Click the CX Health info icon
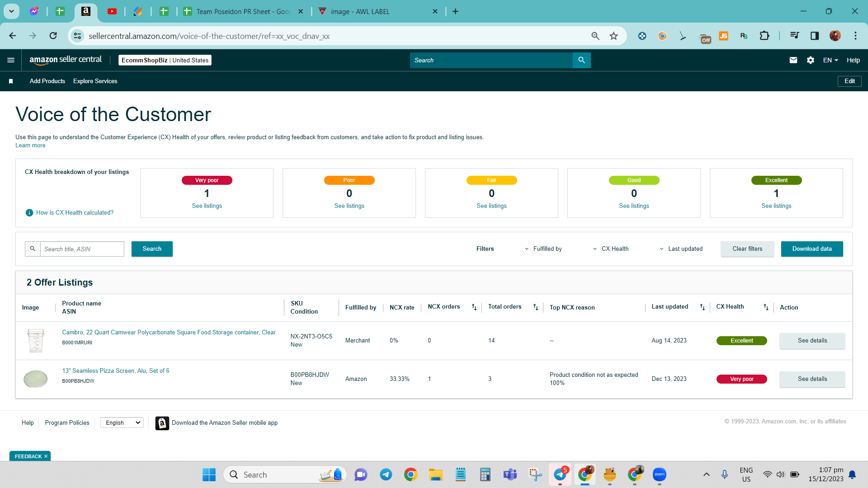The width and height of the screenshot is (868, 488). click(29, 213)
